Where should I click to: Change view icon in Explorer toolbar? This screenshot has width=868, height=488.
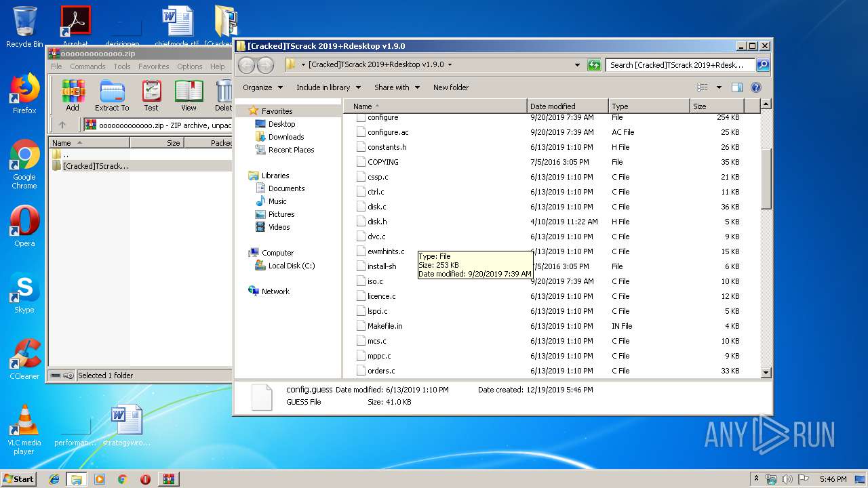coord(703,87)
